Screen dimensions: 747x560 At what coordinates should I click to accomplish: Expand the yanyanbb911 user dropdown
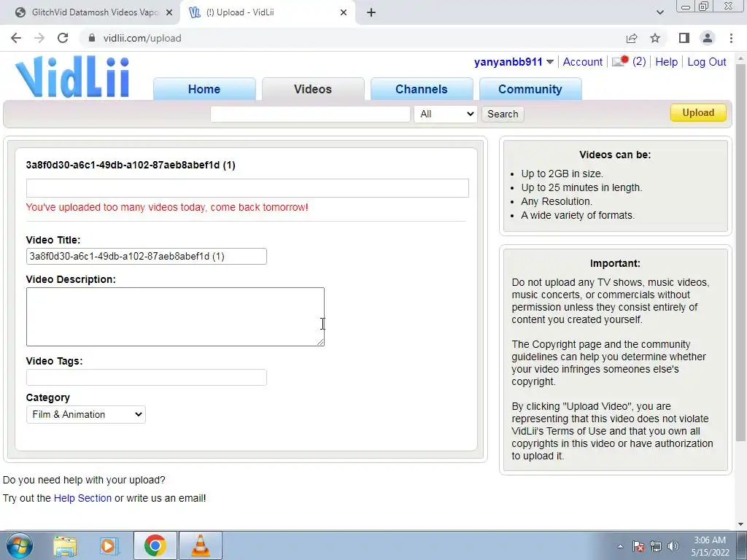(550, 62)
